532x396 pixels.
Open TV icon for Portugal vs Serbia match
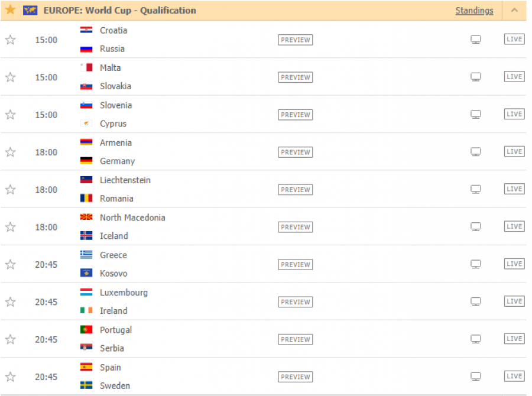coord(476,339)
